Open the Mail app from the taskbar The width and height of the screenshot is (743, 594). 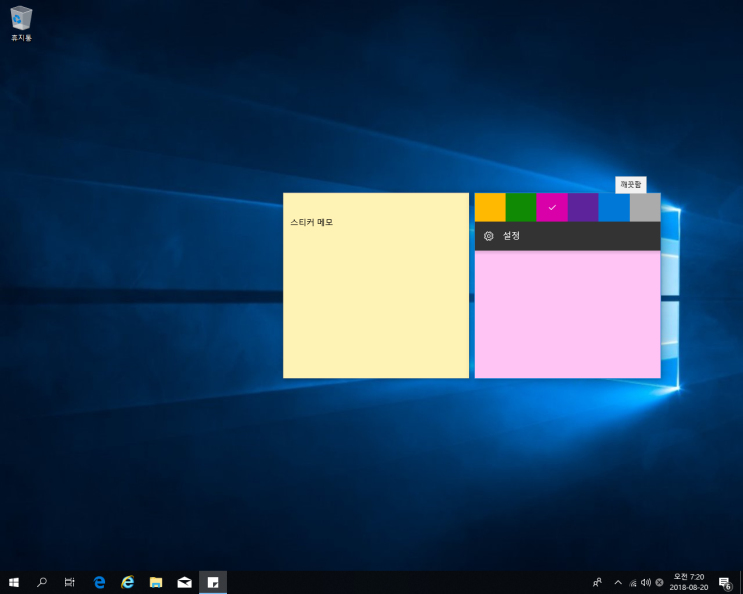185,582
